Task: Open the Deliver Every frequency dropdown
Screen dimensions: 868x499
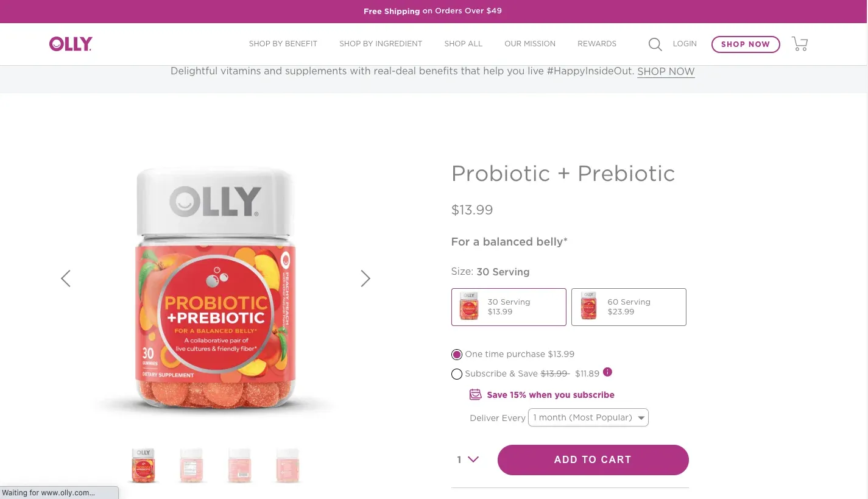Action: [588, 417]
